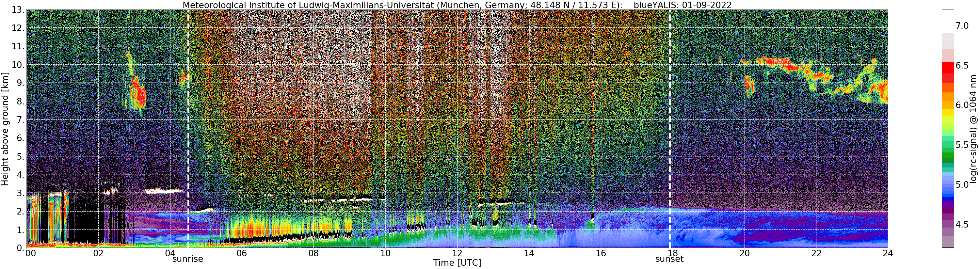980x269 pixels.
Task: Click the '20' time tick label
Action: 745,253
